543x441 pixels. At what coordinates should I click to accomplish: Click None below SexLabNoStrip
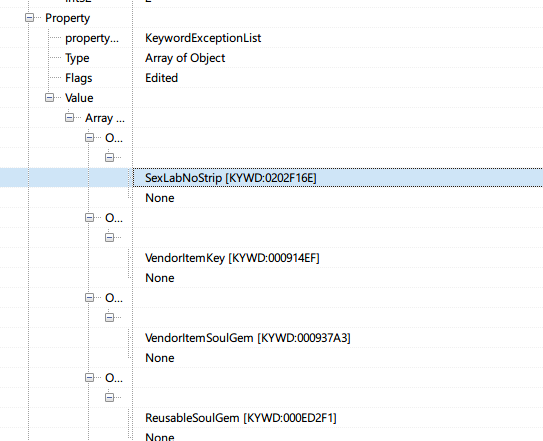click(x=160, y=198)
